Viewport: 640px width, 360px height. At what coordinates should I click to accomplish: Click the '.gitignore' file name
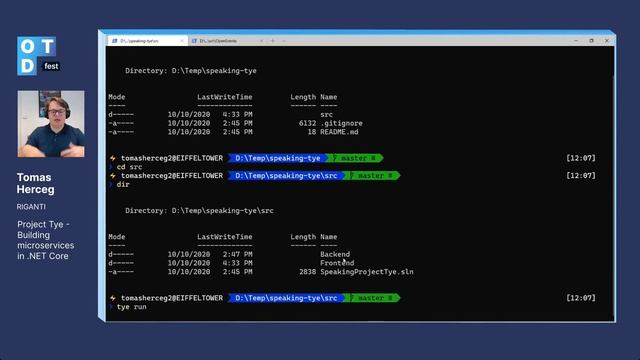click(341, 123)
